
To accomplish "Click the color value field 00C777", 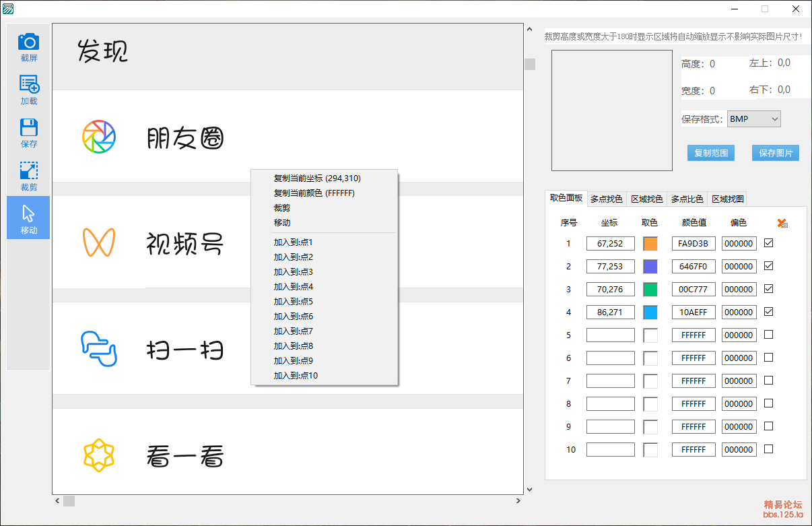I will [693, 290].
